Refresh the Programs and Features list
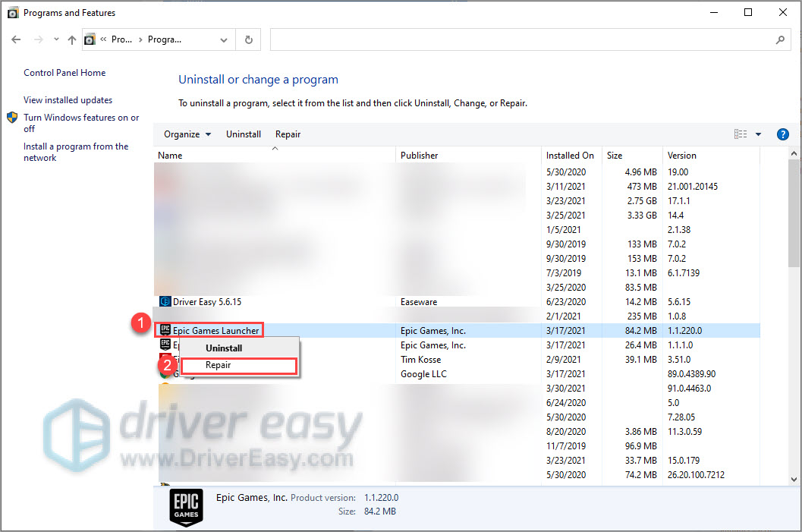The image size is (802, 532). coord(249,39)
